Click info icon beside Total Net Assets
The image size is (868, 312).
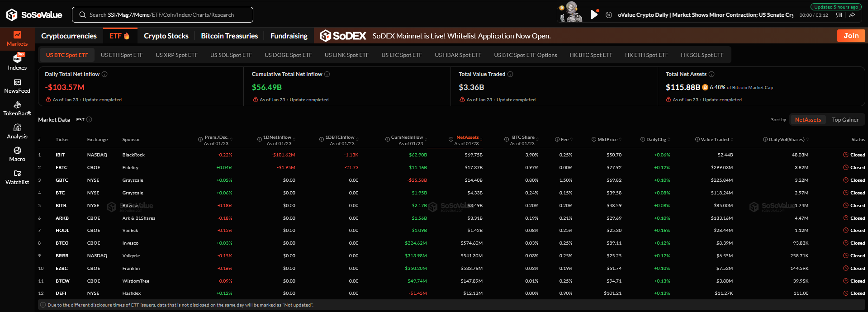(711, 74)
